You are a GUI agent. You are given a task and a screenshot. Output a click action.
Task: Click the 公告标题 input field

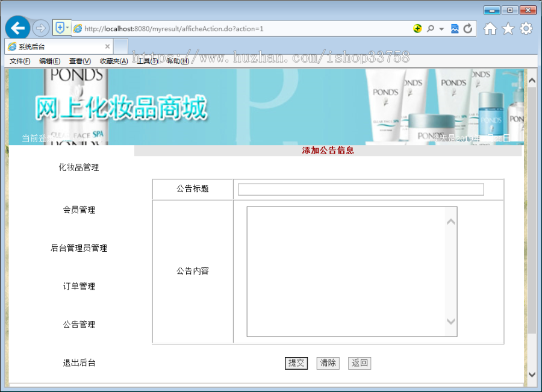pos(360,189)
